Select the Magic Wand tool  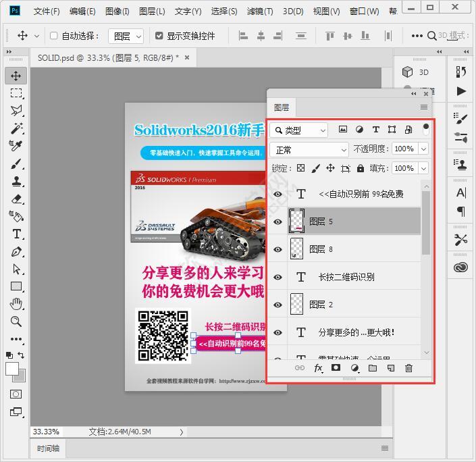click(16, 128)
